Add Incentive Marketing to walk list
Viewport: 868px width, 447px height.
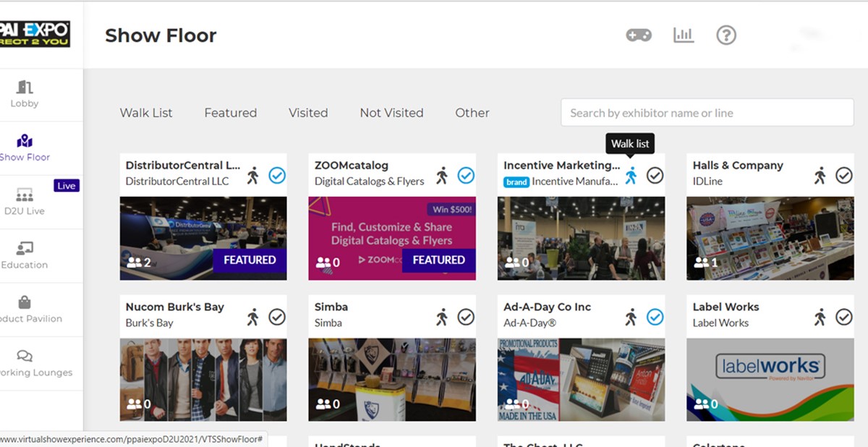631,175
